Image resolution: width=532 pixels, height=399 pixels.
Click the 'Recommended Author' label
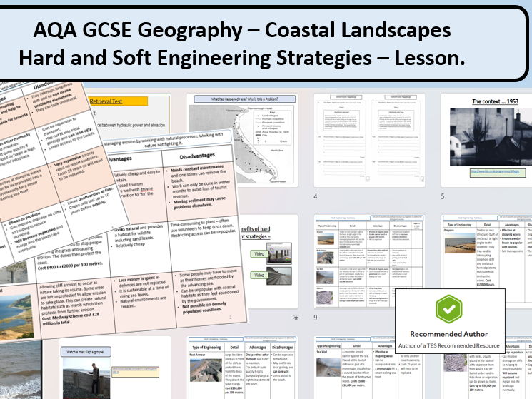(449, 334)
